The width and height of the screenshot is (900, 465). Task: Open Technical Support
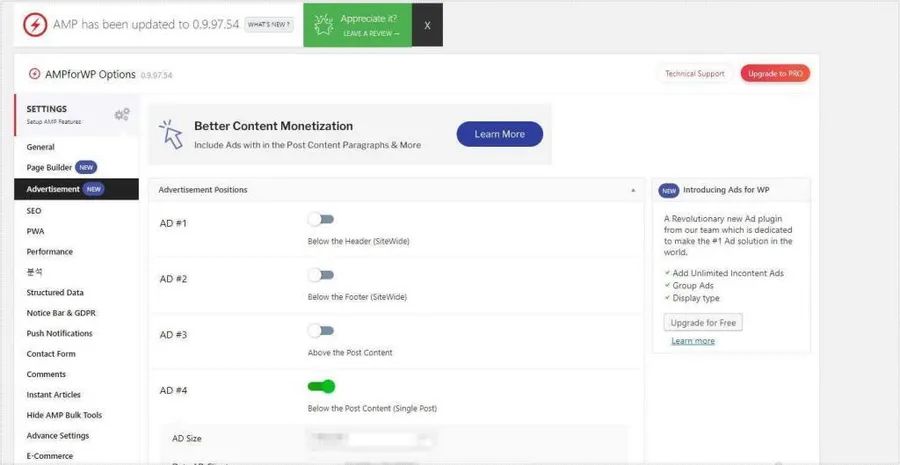(695, 73)
